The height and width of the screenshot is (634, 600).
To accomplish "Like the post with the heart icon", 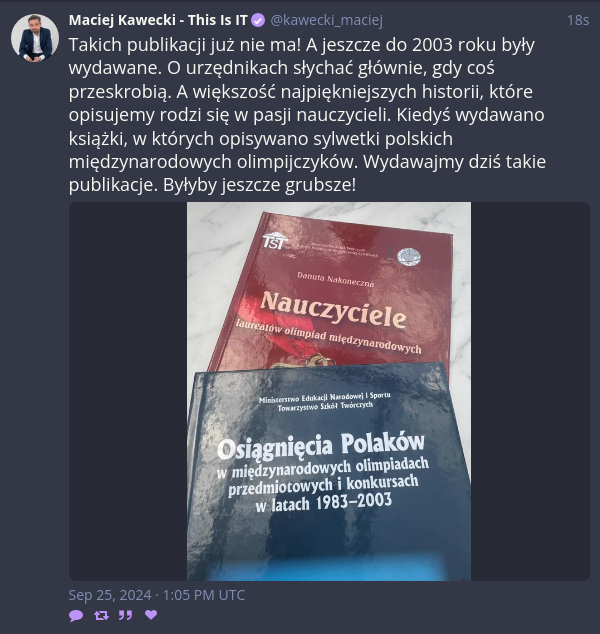I will click(x=151, y=615).
